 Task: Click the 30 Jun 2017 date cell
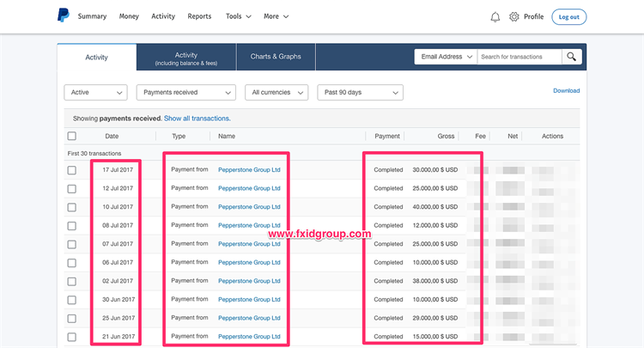[118, 300]
